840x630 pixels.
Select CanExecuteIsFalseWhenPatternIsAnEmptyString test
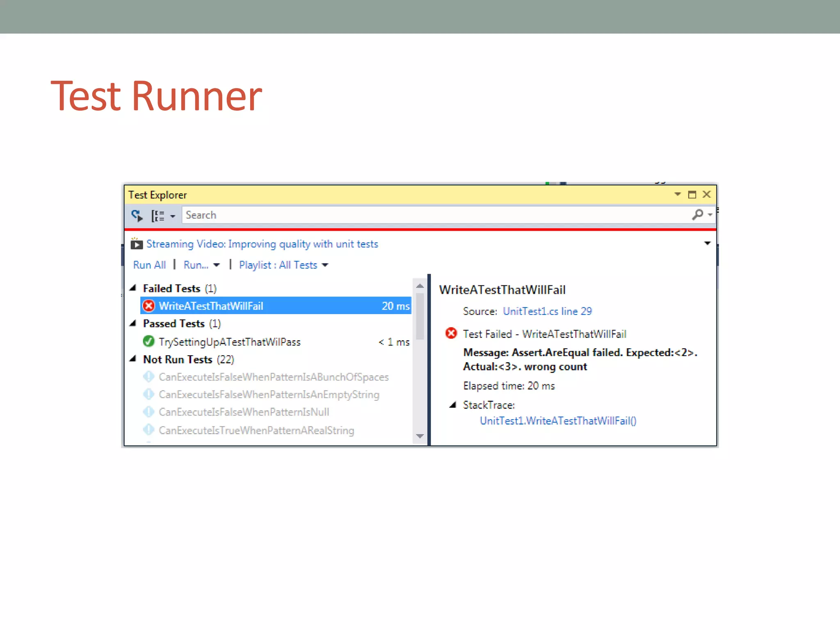pos(269,395)
